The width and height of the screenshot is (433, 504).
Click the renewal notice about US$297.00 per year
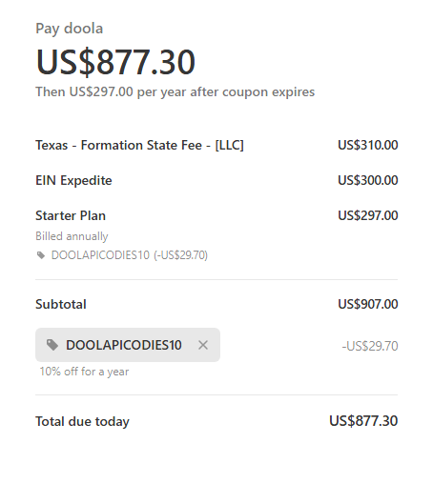tap(175, 91)
